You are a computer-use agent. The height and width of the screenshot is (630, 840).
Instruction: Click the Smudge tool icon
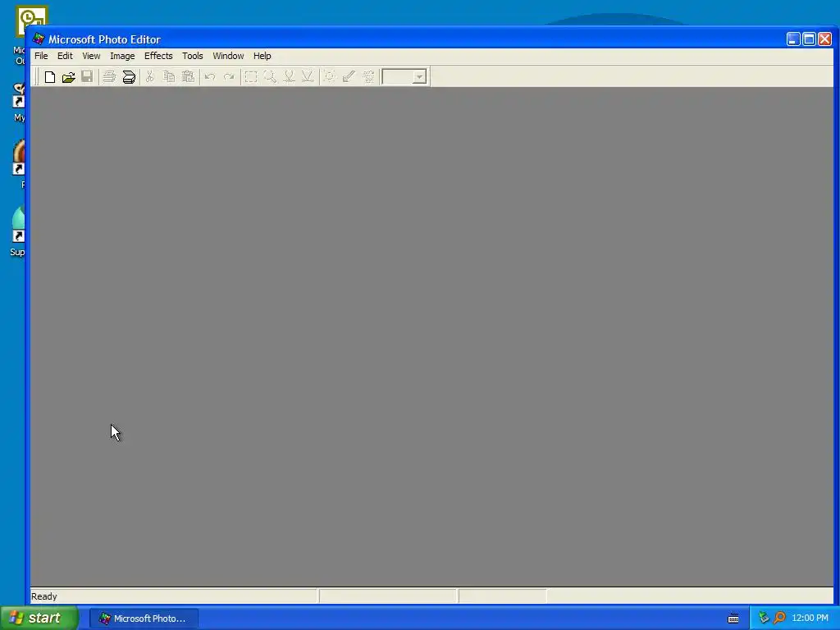click(x=289, y=76)
